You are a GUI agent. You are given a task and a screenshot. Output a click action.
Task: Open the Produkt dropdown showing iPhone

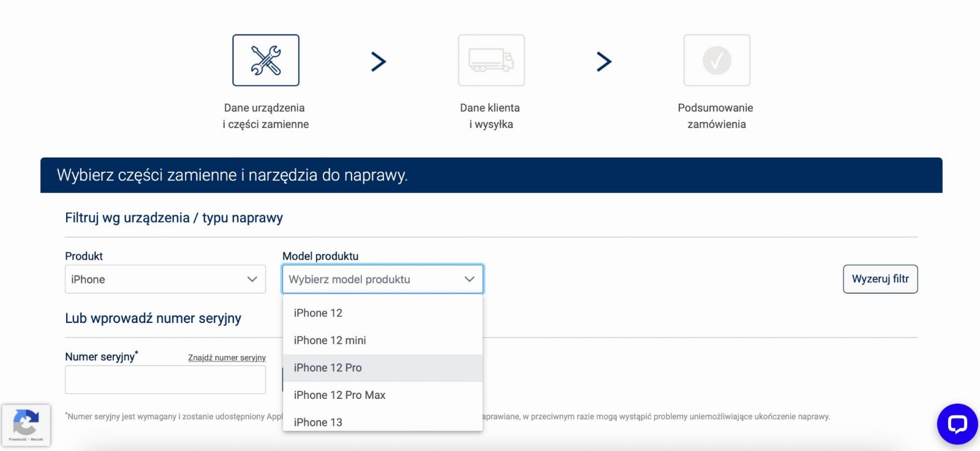165,279
